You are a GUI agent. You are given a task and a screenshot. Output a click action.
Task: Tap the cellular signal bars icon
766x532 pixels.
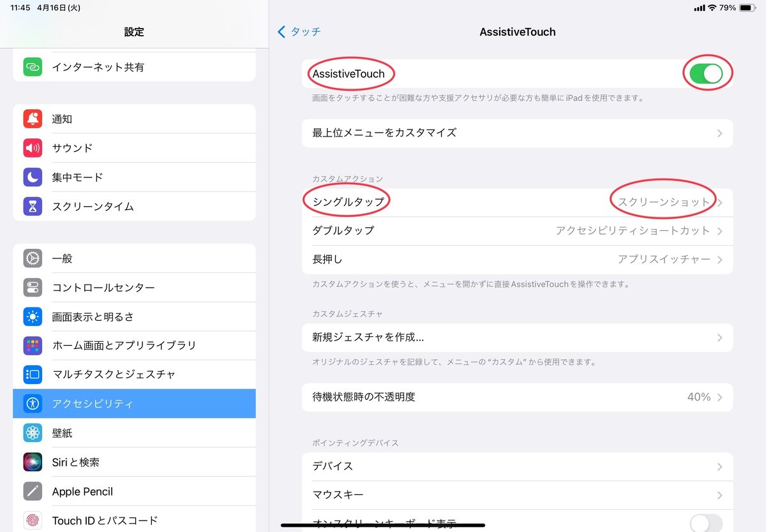coord(698,8)
